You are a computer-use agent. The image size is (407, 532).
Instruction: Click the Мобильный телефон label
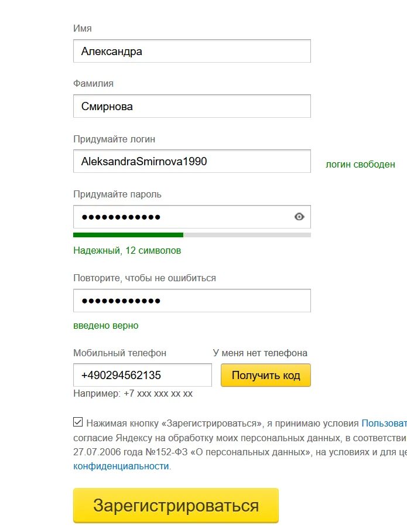pyautogui.click(x=119, y=353)
